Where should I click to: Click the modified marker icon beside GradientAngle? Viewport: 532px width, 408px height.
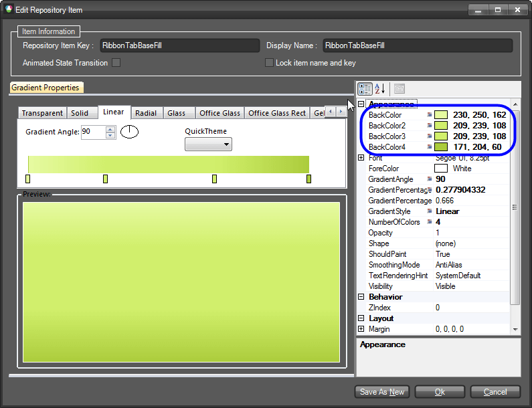pyautogui.click(x=429, y=179)
